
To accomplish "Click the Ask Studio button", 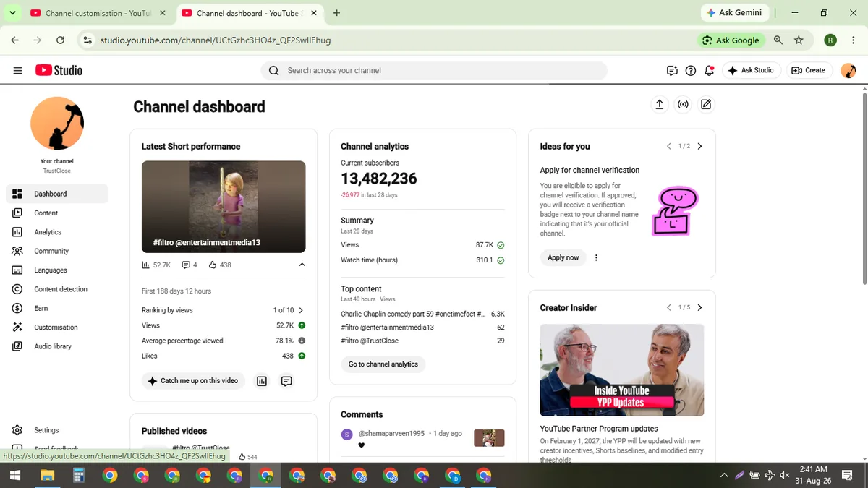I will pos(751,70).
